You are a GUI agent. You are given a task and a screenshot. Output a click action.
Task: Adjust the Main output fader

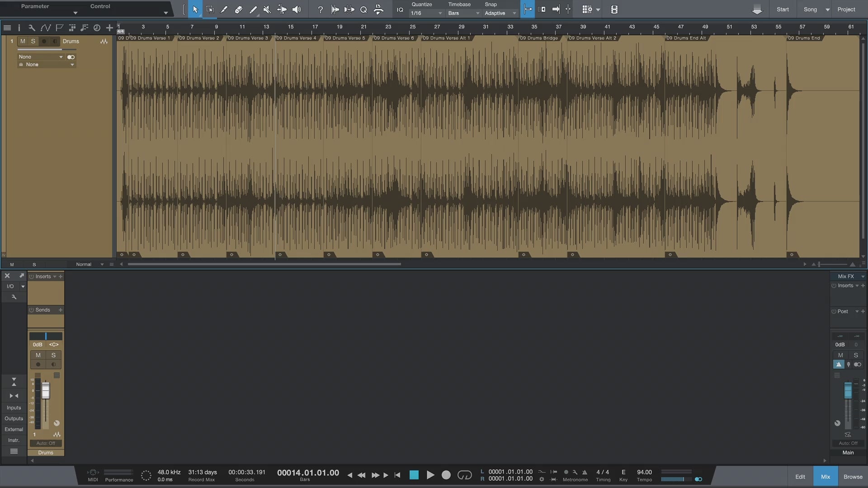[x=848, y=390]
